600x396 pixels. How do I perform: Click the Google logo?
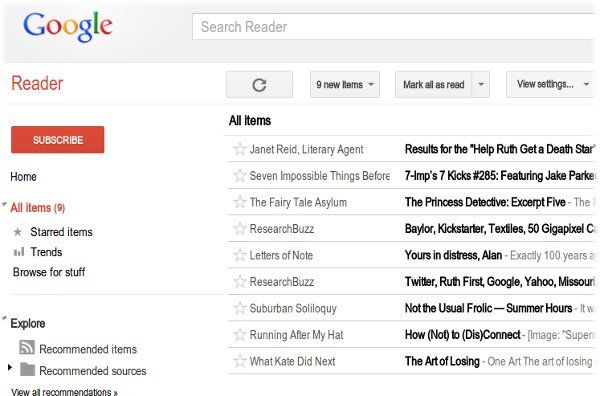[68, 26]
